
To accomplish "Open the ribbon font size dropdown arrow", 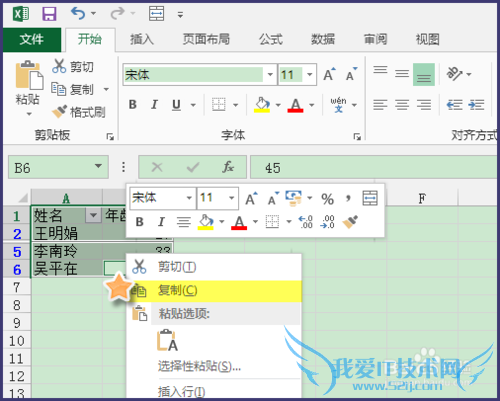I will (x=310, y=74).
